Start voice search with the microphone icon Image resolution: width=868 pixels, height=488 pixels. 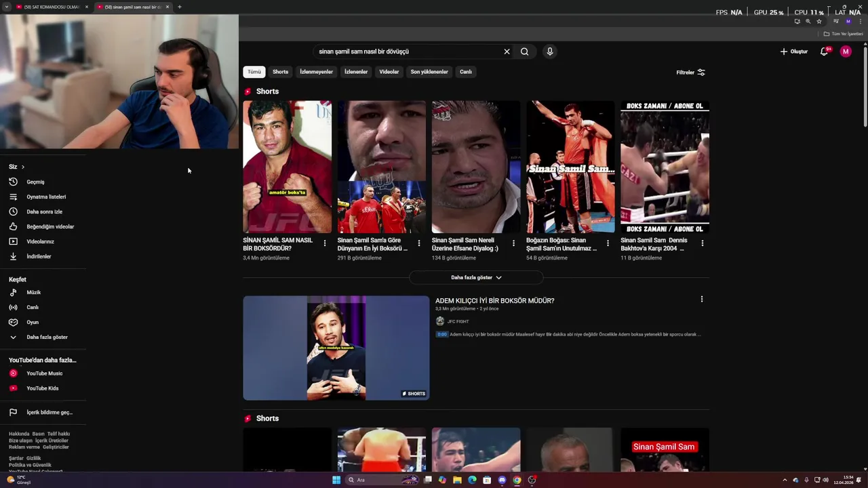[550, 52]
